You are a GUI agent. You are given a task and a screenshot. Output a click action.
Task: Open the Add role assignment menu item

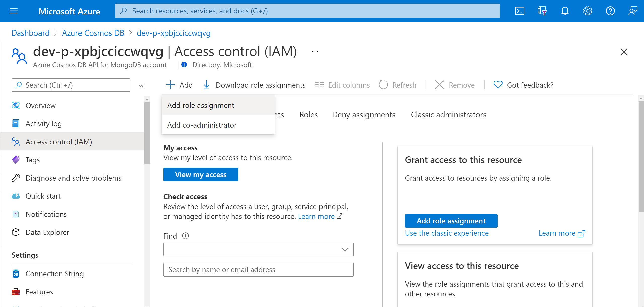[200, 105]
